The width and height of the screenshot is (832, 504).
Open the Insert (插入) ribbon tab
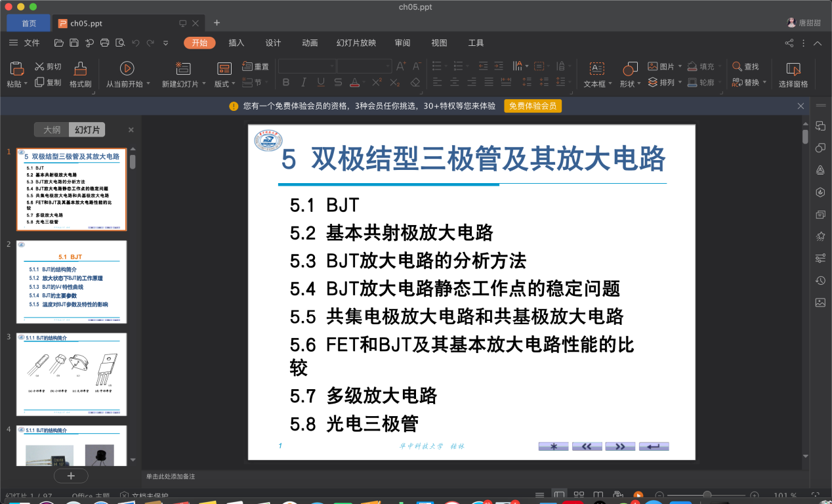236,43
